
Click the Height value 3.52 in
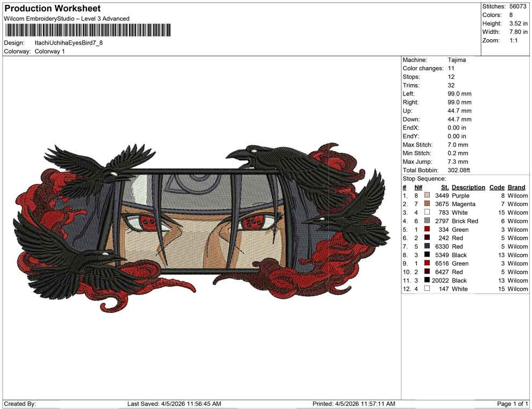coord(519,24)
